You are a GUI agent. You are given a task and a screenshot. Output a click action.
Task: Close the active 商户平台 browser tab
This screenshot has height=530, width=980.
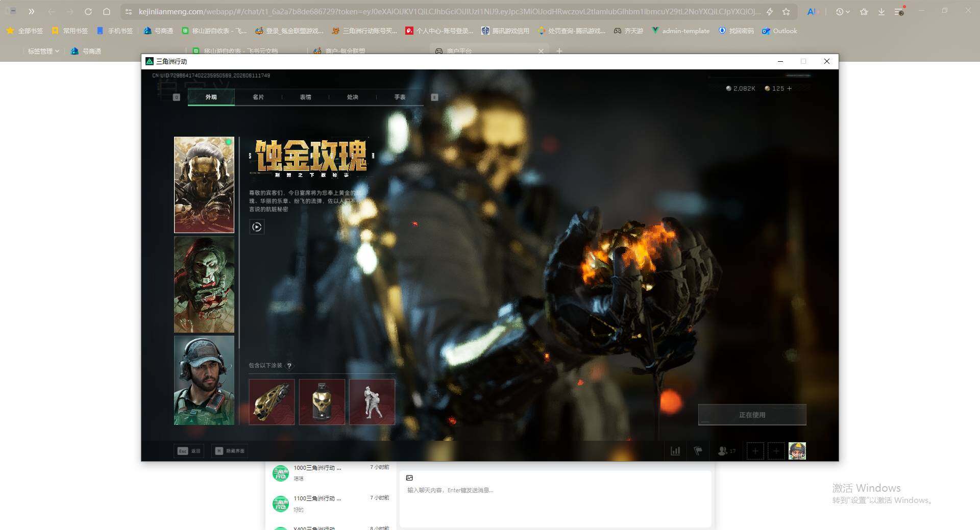[541, 51]
